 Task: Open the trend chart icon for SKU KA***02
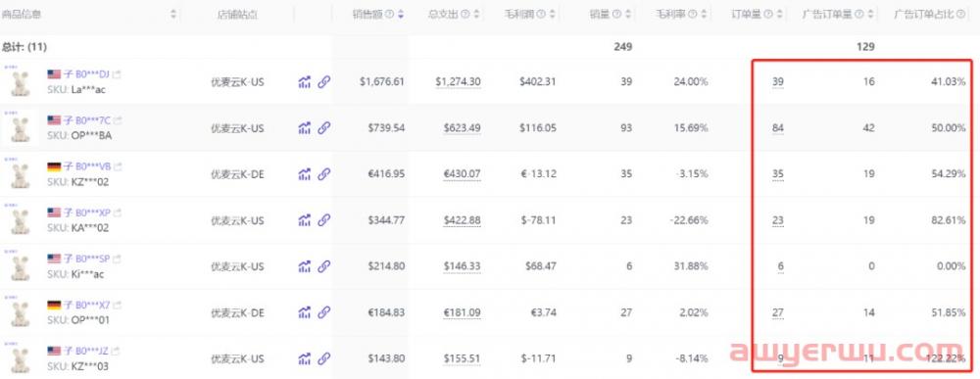[x=305, y=220]
